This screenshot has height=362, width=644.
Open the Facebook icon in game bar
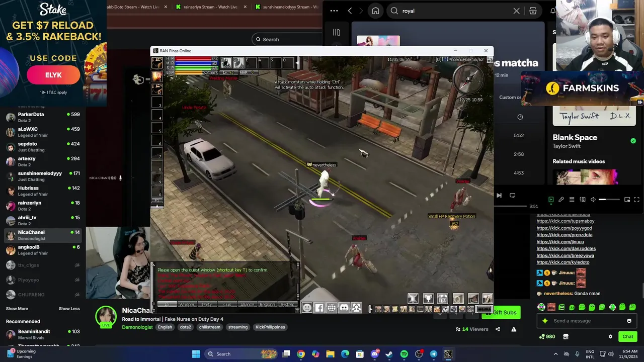319,308
